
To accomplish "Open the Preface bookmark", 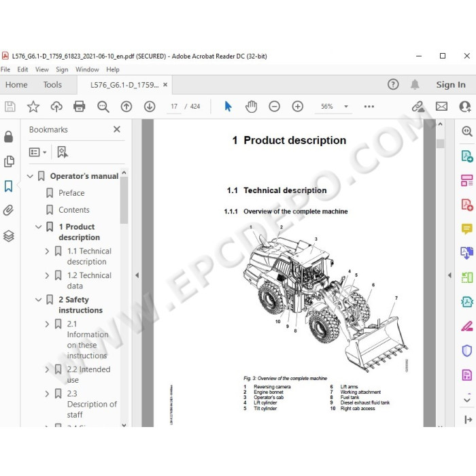I will click(71, 193).
